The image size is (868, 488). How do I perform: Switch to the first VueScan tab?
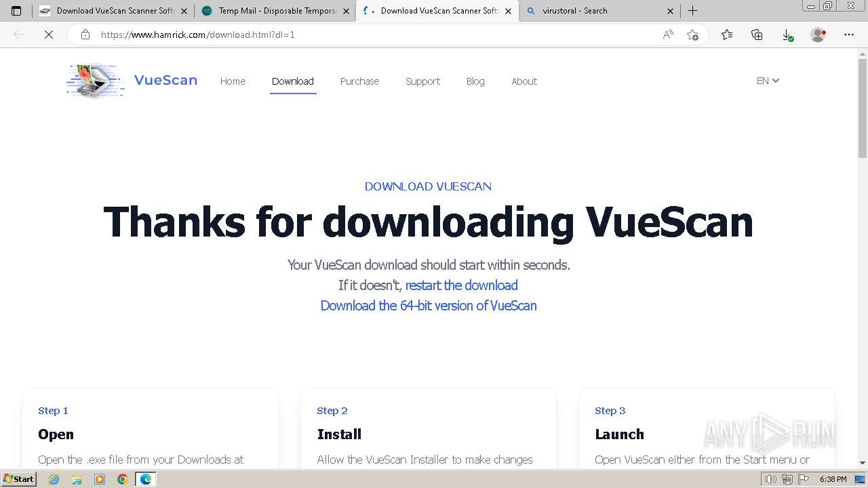click(x=113, y=11)
